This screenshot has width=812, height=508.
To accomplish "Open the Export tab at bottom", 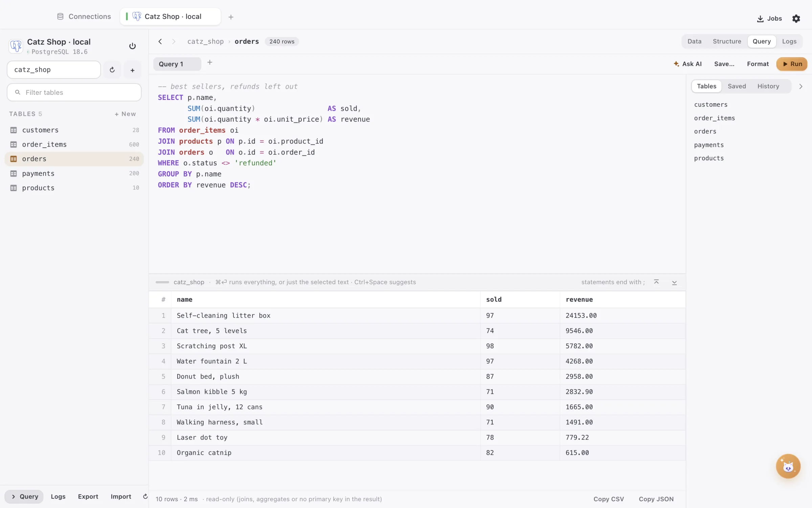I will (x=88, y=496).
